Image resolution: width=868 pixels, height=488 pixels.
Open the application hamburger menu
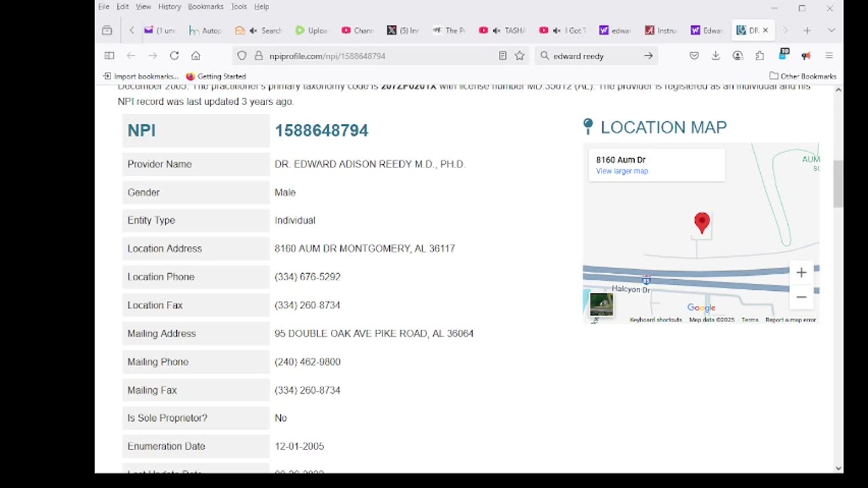click(829, 56)
